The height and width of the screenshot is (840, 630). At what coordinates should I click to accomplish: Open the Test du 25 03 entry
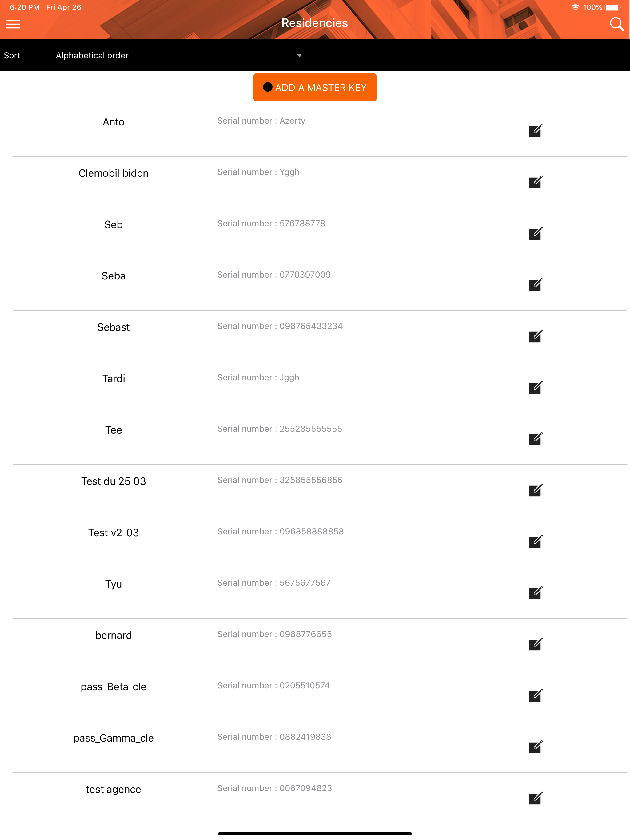320,490
